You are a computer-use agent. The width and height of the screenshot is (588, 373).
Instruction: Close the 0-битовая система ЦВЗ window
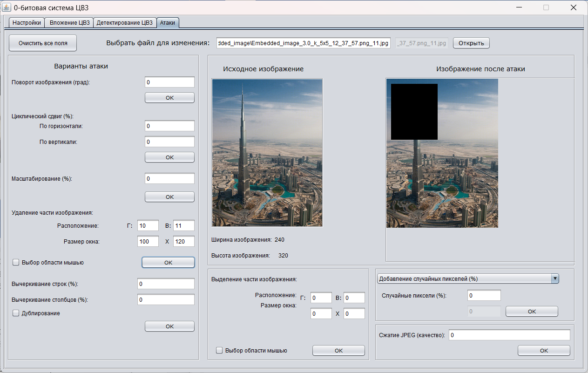574,7
